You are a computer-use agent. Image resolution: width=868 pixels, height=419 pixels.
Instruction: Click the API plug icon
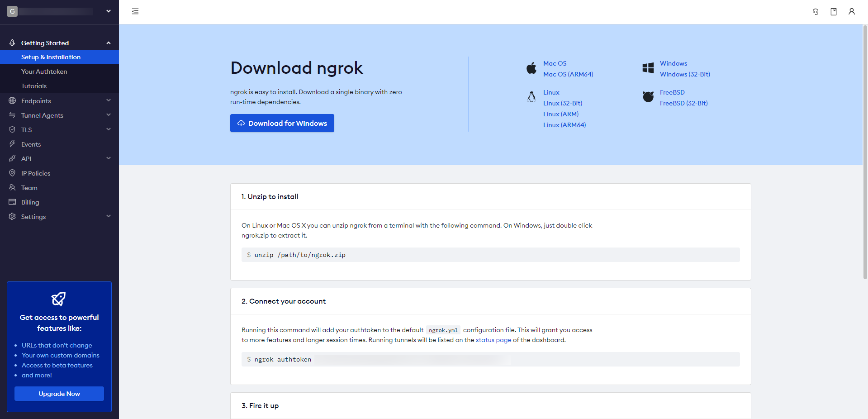click(12, 158)
